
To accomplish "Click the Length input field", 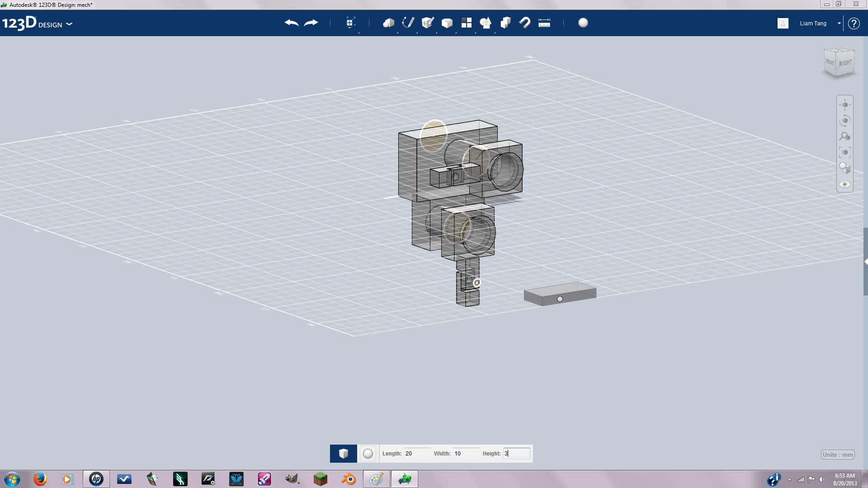I will [417, 453].
